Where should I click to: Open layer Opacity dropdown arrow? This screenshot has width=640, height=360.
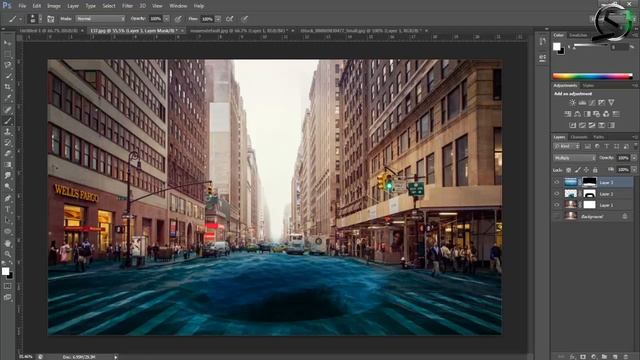click(634, 158)
